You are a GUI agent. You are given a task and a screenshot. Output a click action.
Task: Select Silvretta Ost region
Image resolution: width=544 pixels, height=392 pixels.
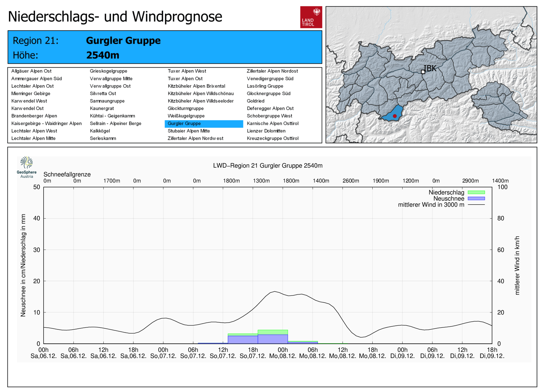click(103, 93)
